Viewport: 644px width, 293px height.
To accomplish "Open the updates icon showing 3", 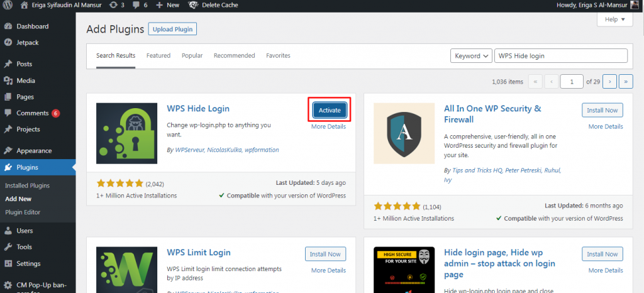I will [113, 5].
